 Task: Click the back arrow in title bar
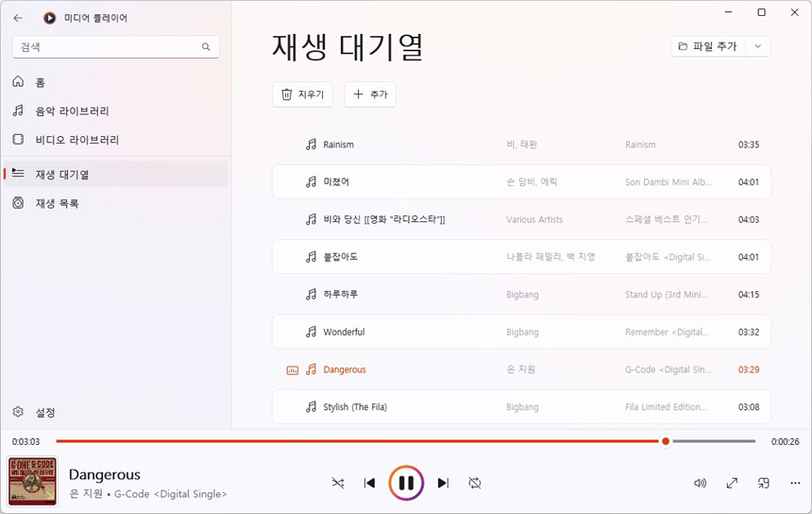pos(18,18)
